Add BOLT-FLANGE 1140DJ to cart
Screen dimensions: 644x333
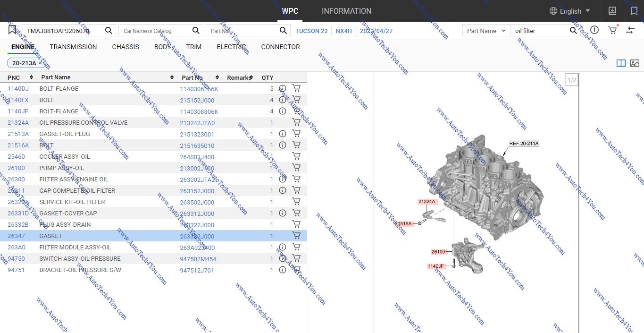coord(296,88)
